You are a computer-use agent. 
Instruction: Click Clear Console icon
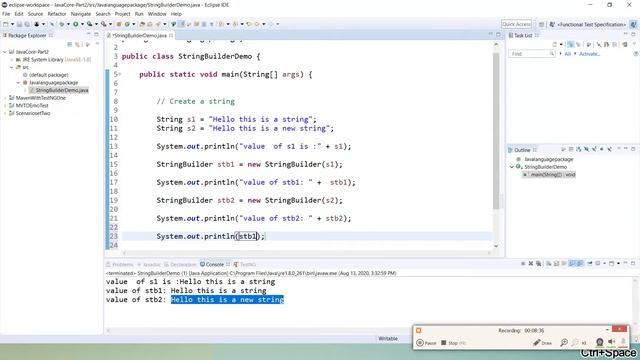pos(548,264)
